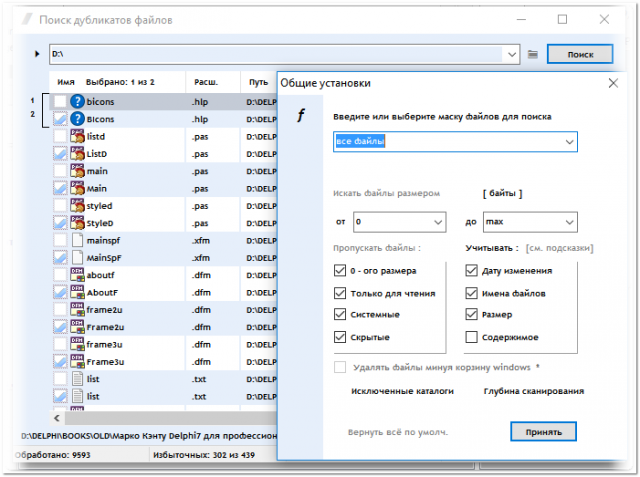
Task: Enable Содержимое comparison checkbox
Action: pos(471,337)
